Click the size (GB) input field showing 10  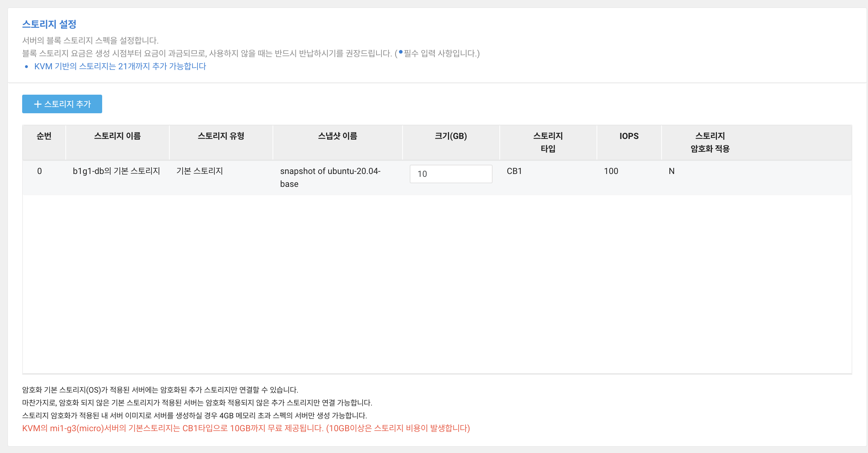pyautogui.click(x=451, y=174)
